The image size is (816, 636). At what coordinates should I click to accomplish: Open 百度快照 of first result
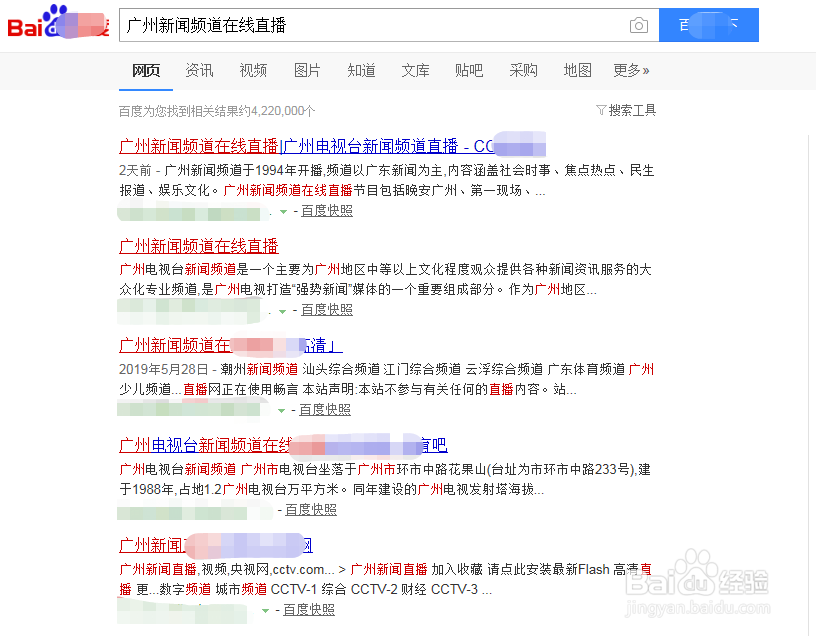(x=327, y=211)
